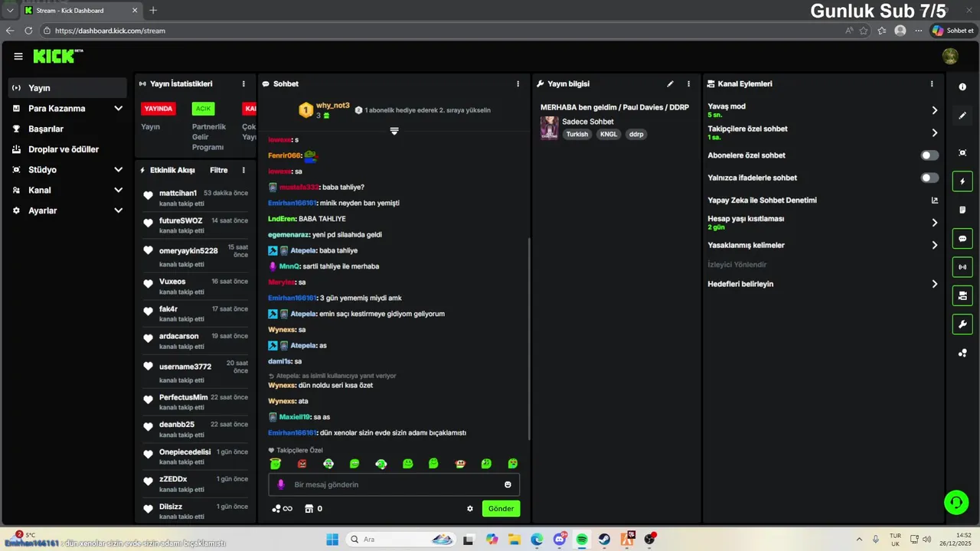
Task: Select Başarılar in the sidebar
Action: [67, 129]
